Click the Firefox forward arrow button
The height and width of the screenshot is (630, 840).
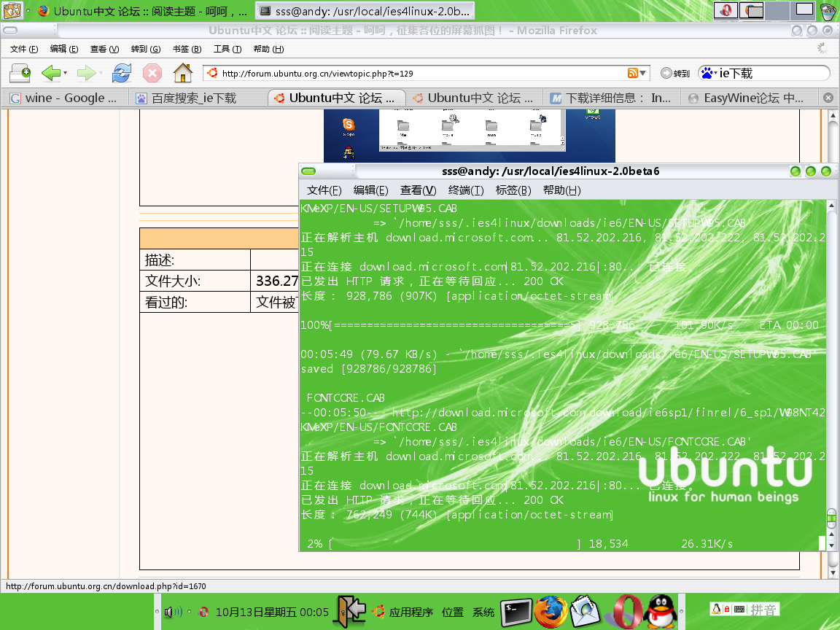coord(86,73)
